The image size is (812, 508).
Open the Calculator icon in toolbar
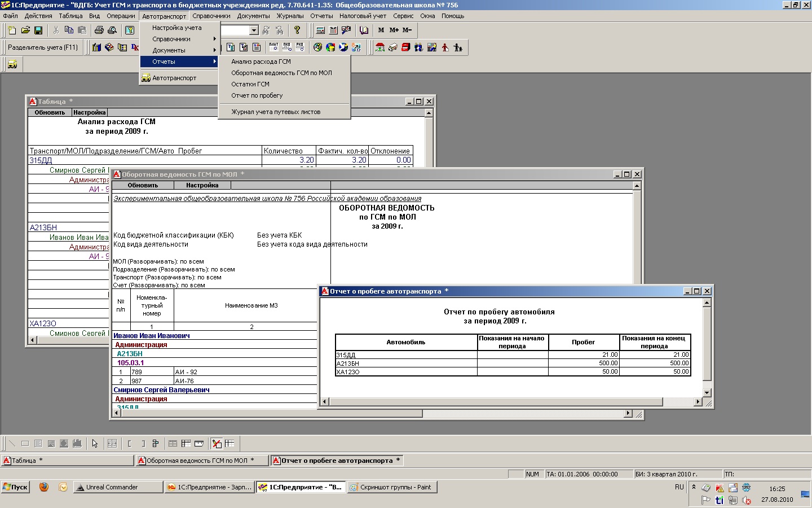point(320,30)
